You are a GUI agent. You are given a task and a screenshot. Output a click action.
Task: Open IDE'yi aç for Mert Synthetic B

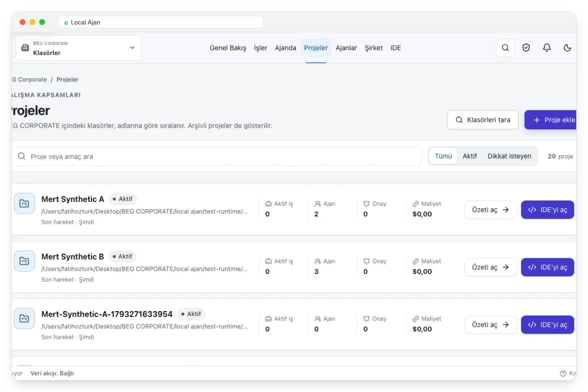[x=547, y=267]
